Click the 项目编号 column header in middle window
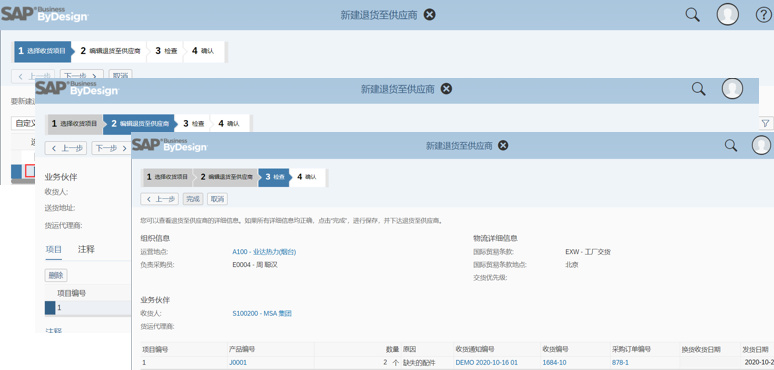Screen dimensions: 774x370 pos(72,293)
